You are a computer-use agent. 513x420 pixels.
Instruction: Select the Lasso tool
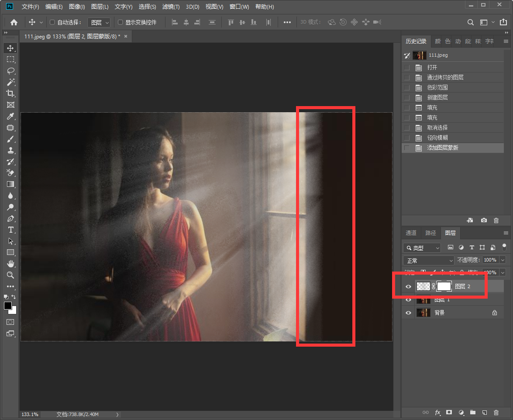(x=10, y=71)
